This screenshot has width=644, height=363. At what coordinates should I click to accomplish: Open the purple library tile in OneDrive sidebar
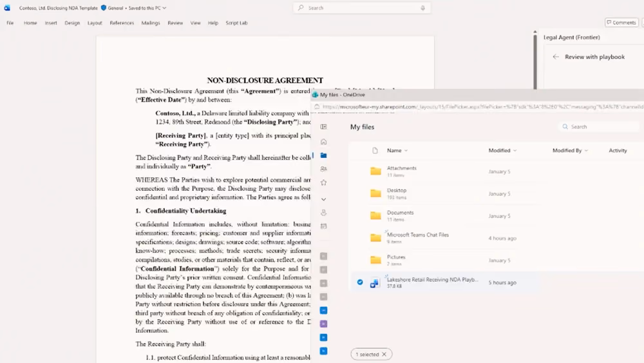coord(324,324)
